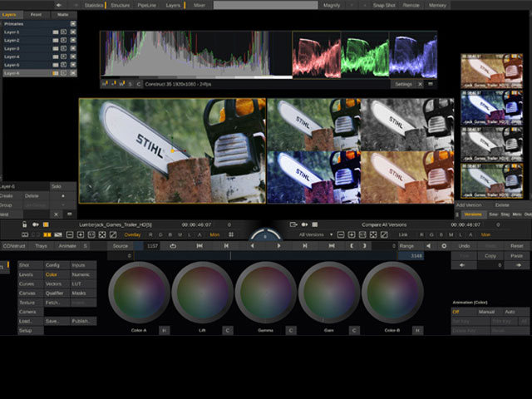532x399 pixels.
Task: Click the Gamma color wheel
Action: [x=266, y=292]
